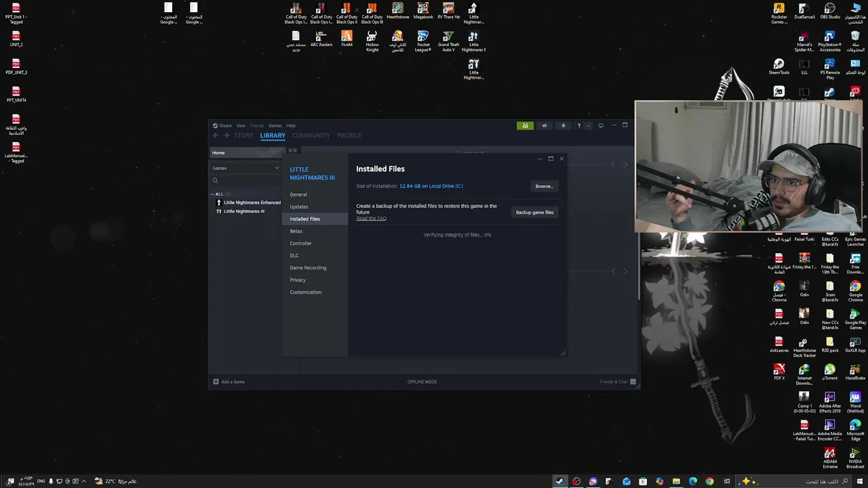Open the View menu
Image resolution: width=868 pixels, height=488 pixels.
tap(241, 125)
